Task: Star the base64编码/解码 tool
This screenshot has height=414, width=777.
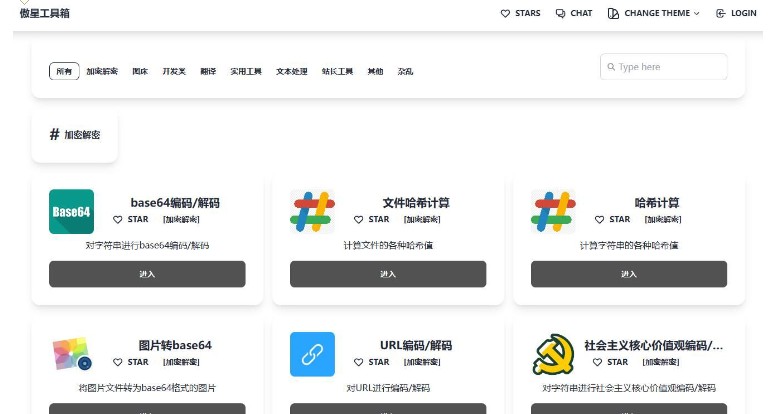Action: 131,219
